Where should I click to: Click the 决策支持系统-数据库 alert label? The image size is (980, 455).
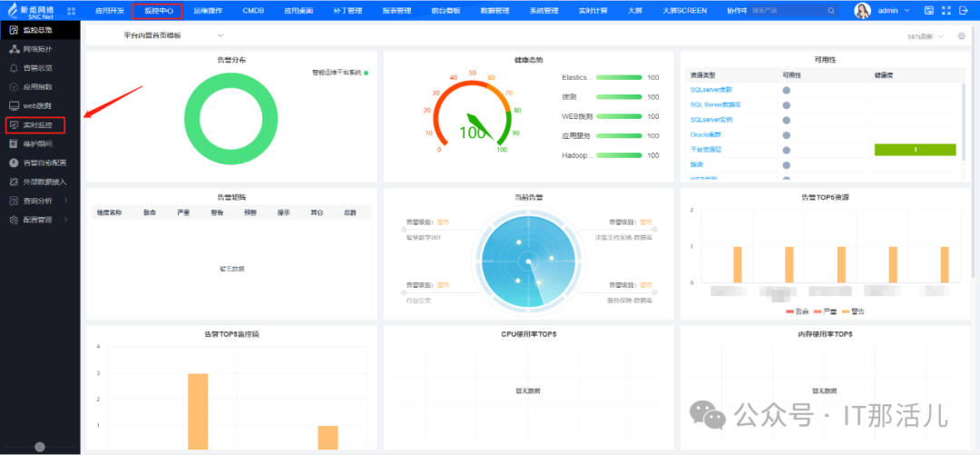pos(623,238)
